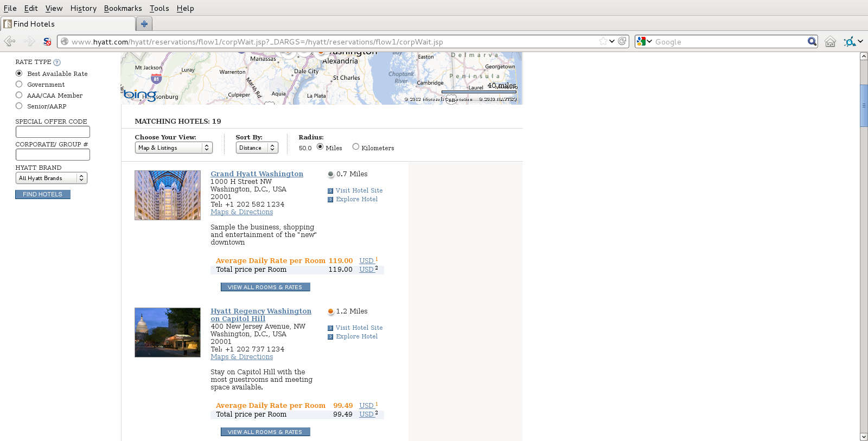Open the Grand Hyatt Washington link

[x=257, y=174]
